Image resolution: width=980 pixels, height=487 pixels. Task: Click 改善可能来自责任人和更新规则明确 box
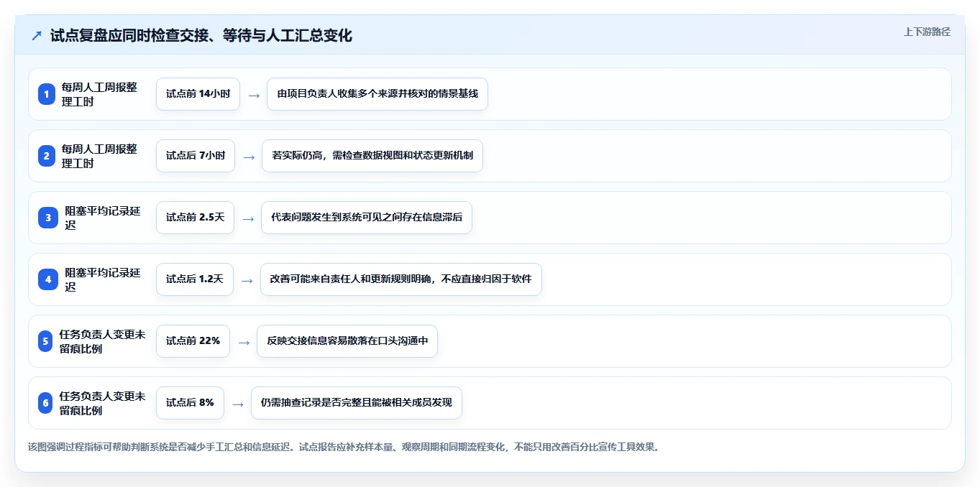(400, 279)
